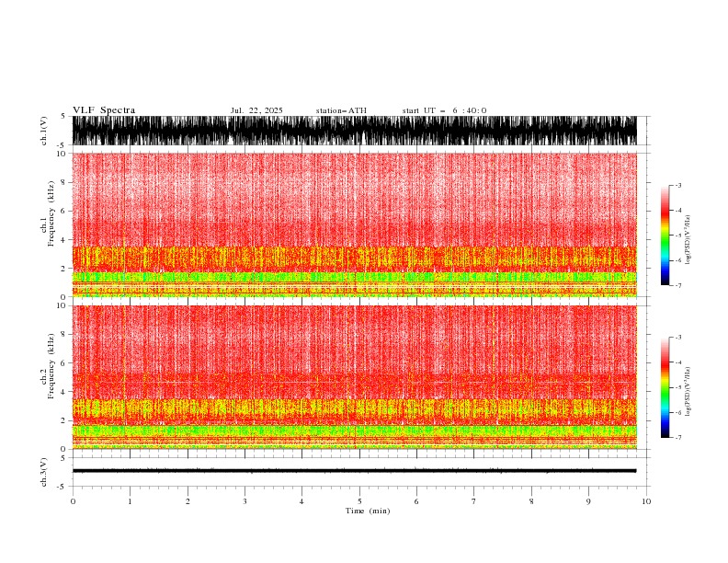Click the "-5" tick on ch.1(V) axis
Image resolution: width=728 pixels, height=563 pixels.
pyautogui.click(x=62, y=145)
